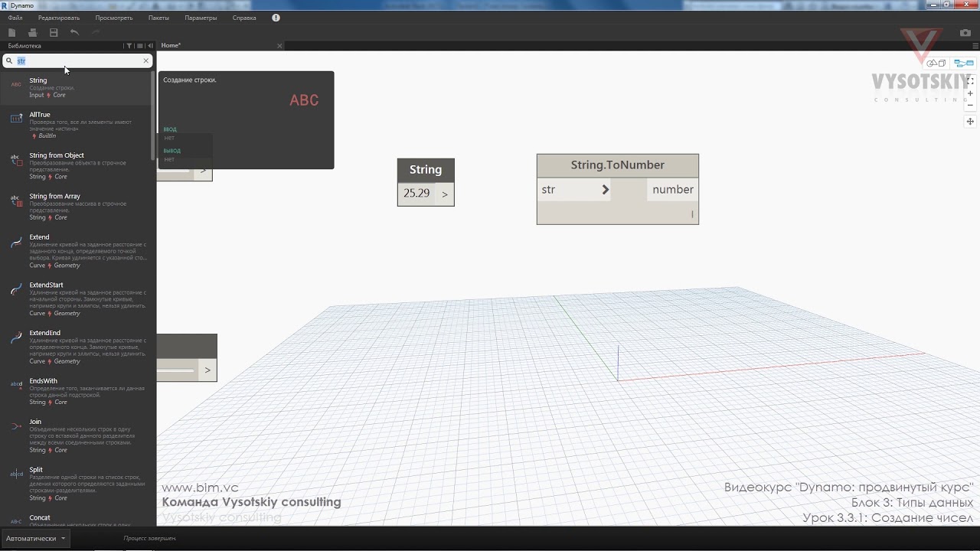Close the Home* workspace tab
980x551 pixels.
279,46
